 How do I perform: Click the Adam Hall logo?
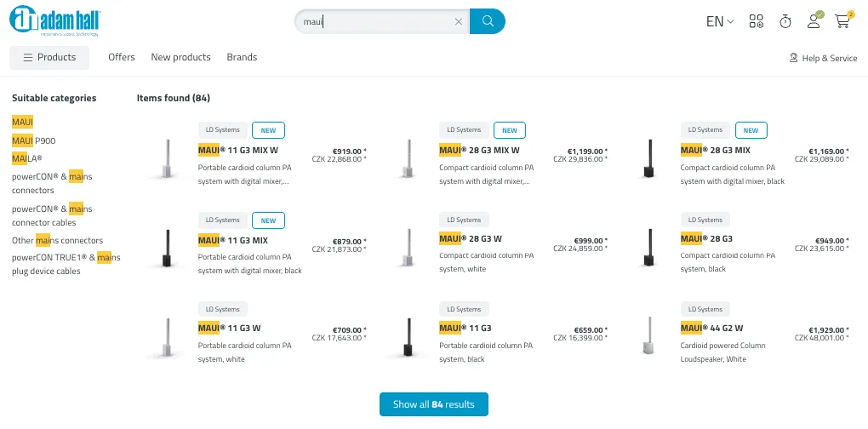point(54,20)
